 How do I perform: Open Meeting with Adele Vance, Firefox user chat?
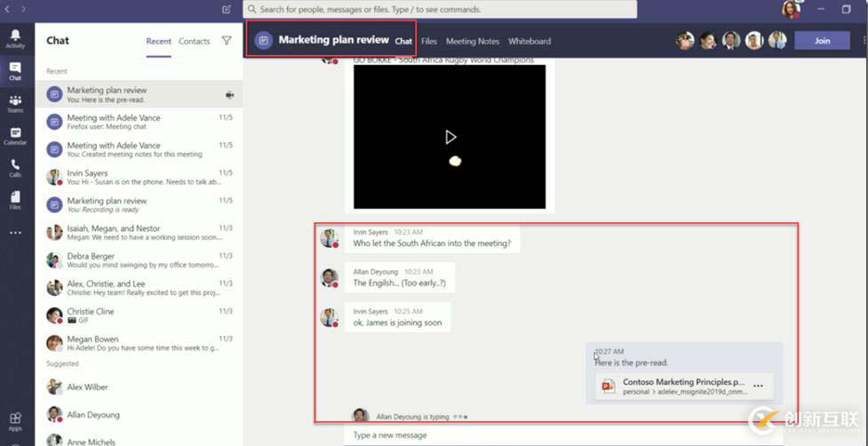click(139, 123)
